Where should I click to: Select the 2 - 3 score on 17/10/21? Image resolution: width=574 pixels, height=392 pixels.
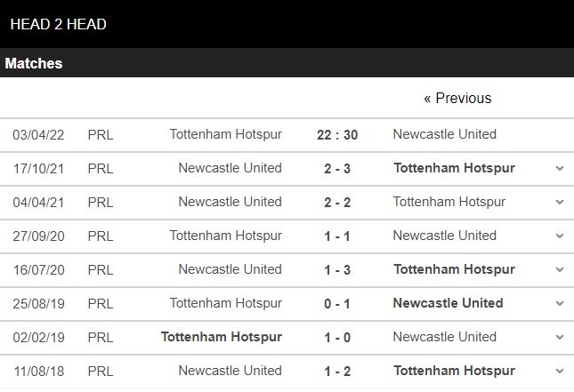(337, 169)
